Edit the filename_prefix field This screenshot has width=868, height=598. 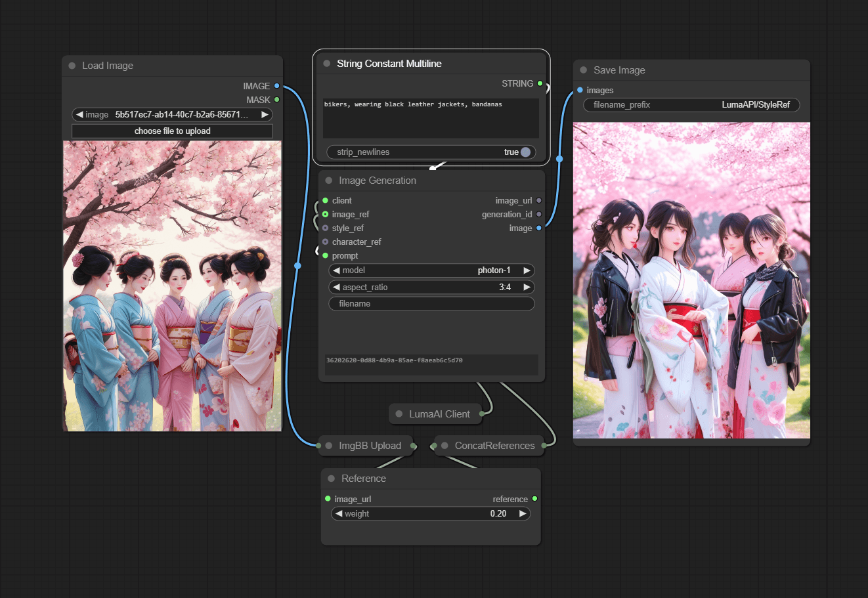pos(691,105)
